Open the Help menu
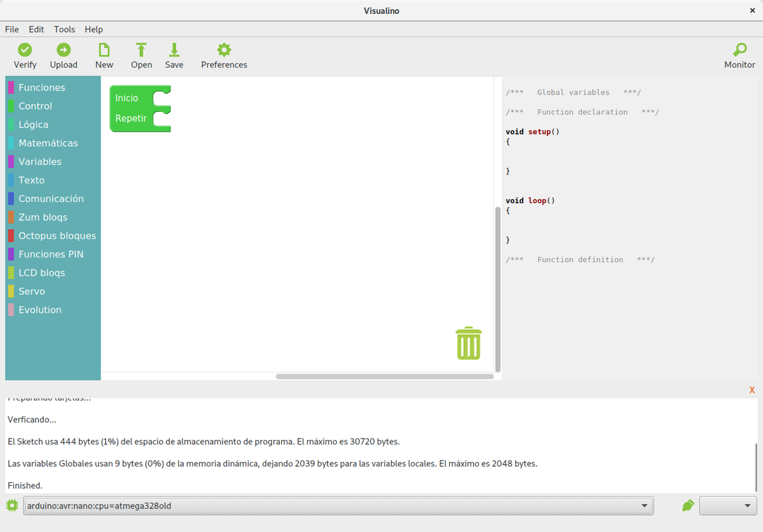The image size is (763, 532). click(x=93, y=29)
